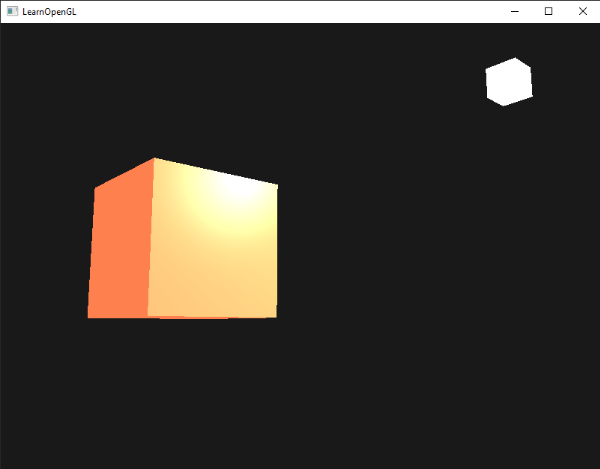The height and width of the screenshot is (469, 600).
Task: Click the LearnOpenGL title text
Action: (x=49, y=12)
